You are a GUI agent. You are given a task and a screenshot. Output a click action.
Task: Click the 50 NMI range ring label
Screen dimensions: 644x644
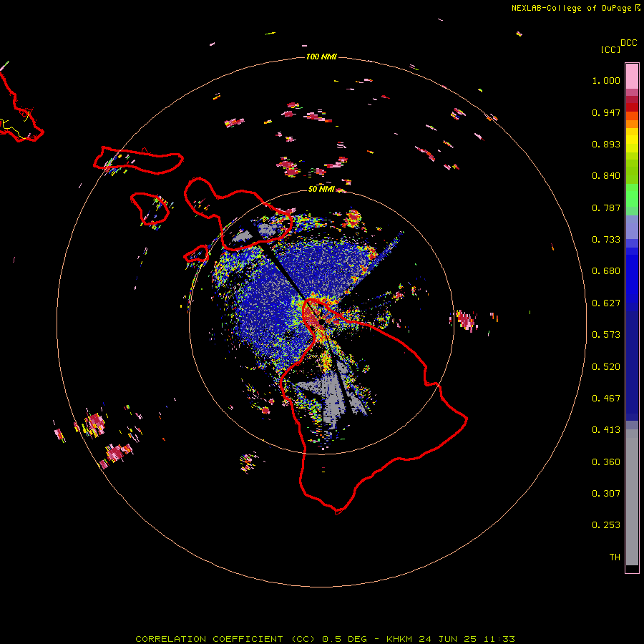pyautogui.click(x=321, y=189)
